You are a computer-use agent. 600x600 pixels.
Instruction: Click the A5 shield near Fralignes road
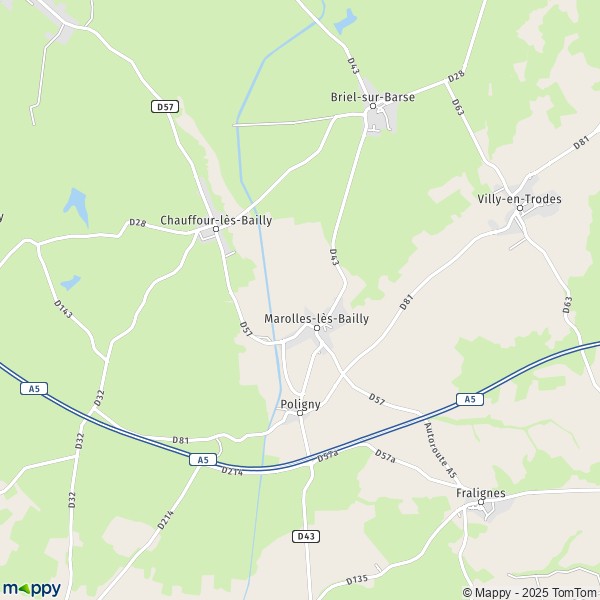pos(470,399)
